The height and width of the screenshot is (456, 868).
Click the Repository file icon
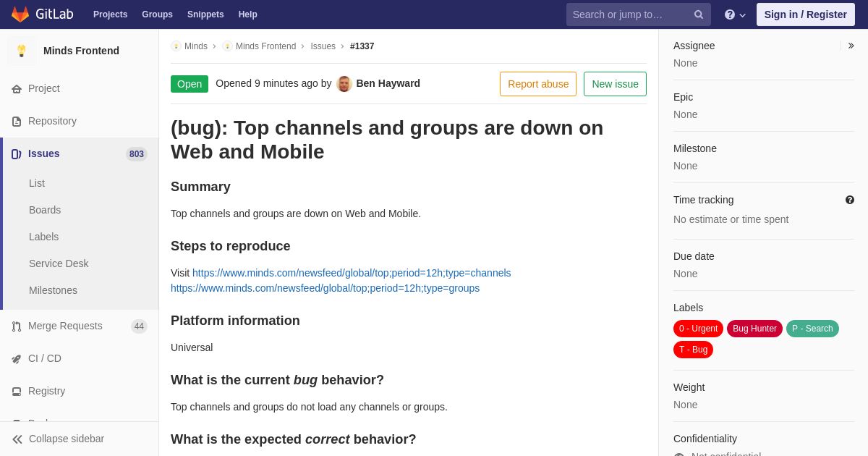click(x=17, y=122)
